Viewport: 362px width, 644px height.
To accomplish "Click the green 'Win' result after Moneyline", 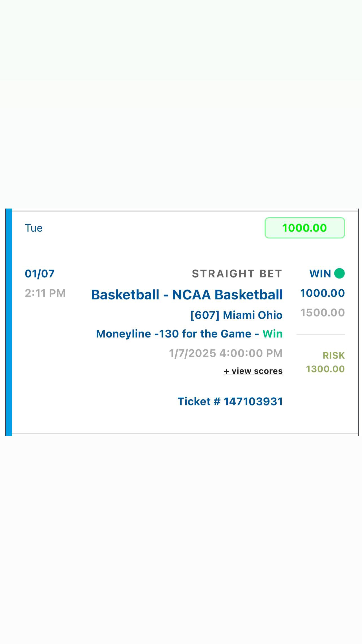I will coord(273,334).
